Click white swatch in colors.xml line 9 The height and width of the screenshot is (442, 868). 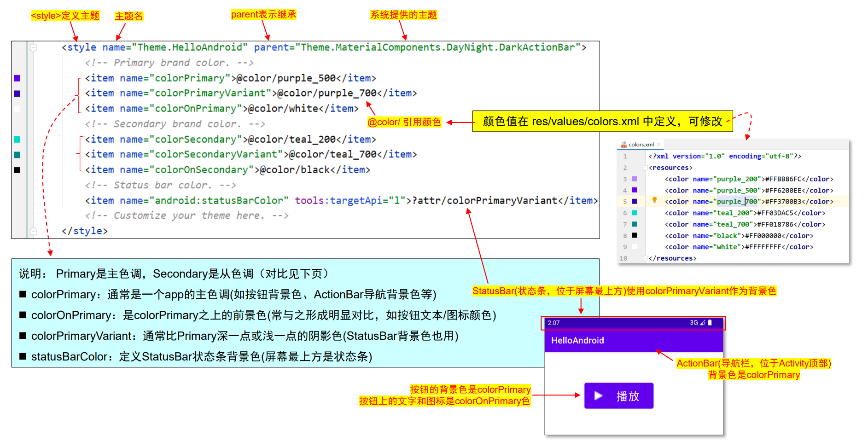[634, 247]
